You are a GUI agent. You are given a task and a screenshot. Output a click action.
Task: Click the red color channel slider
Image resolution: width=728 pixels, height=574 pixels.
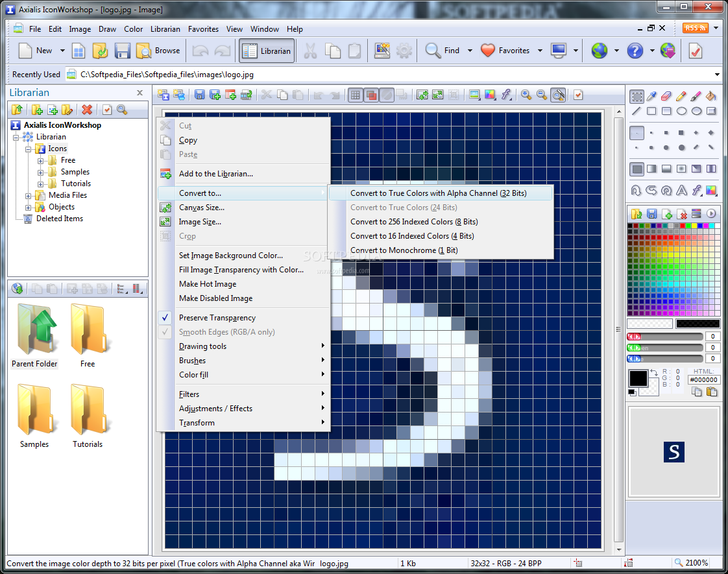pyautogui.click(x=664, y=337)
